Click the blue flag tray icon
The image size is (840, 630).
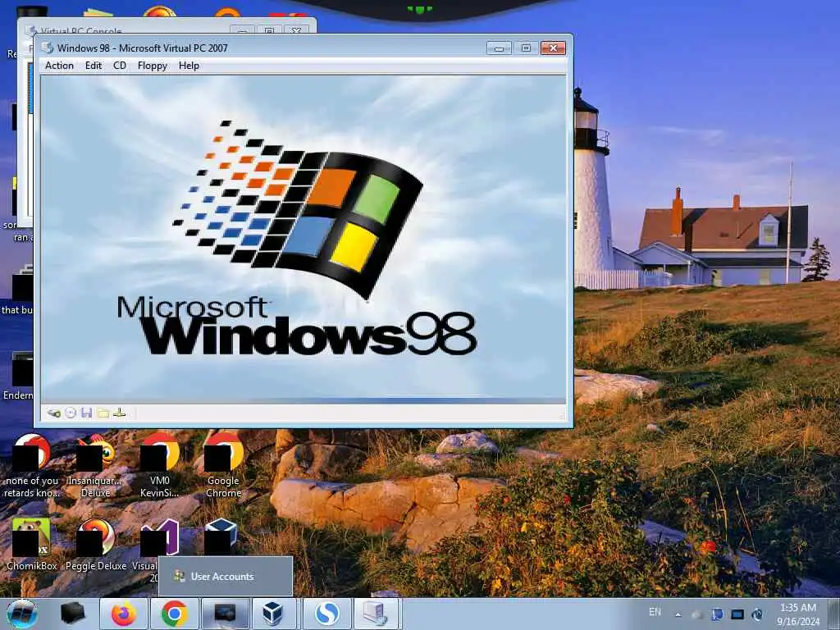717,614
